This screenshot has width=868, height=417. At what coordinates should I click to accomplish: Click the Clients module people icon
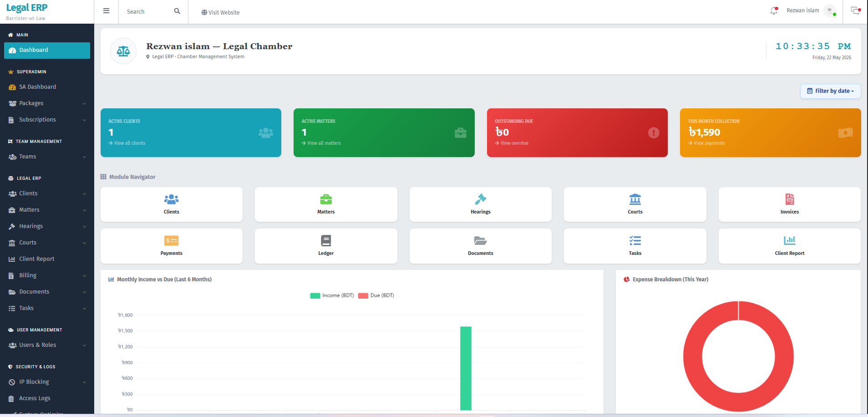pyautogui.click(x=172, y=199)
